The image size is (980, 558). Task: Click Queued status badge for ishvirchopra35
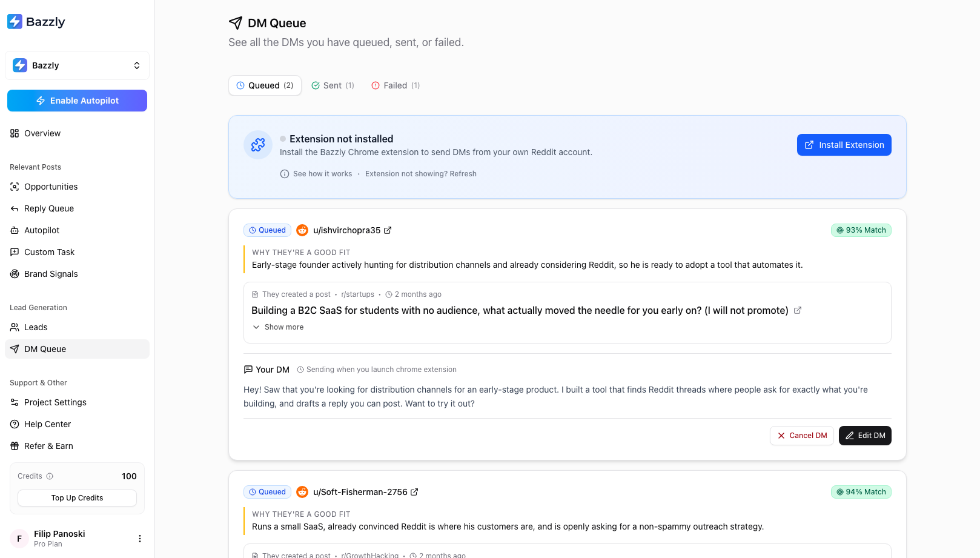(x=267, y=230)
